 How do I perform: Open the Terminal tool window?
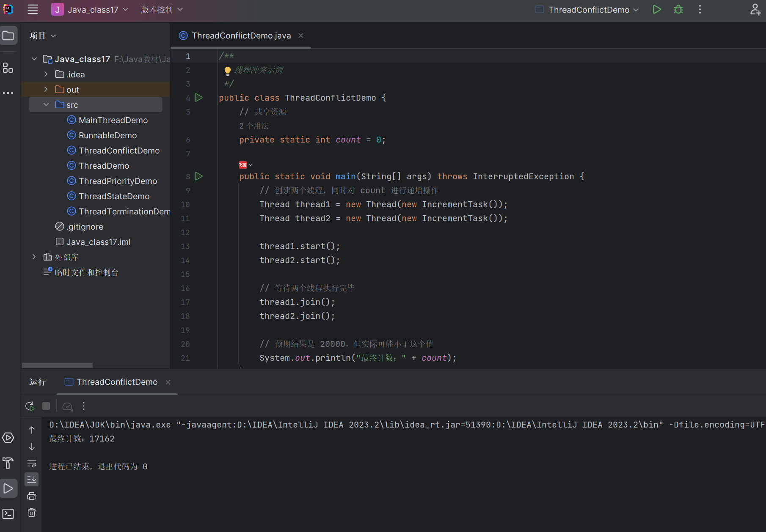tap(8, 514)
